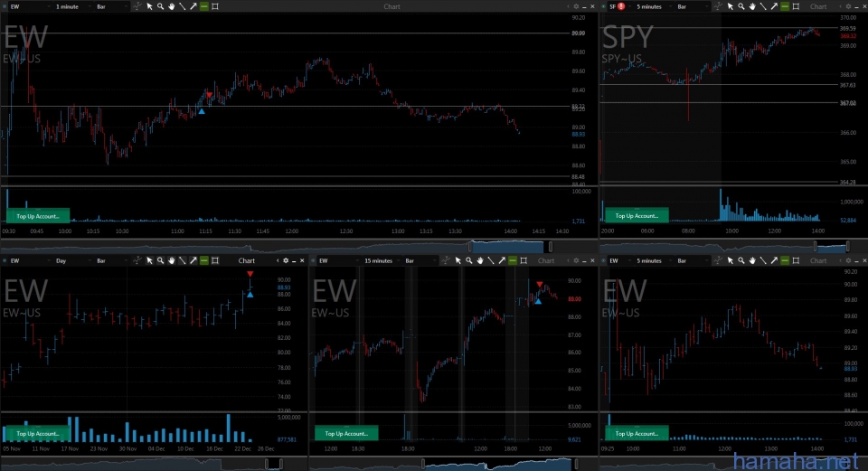
Task: Click Top Up Account in EW 5 minutes chart
Action: pos(637,433)
